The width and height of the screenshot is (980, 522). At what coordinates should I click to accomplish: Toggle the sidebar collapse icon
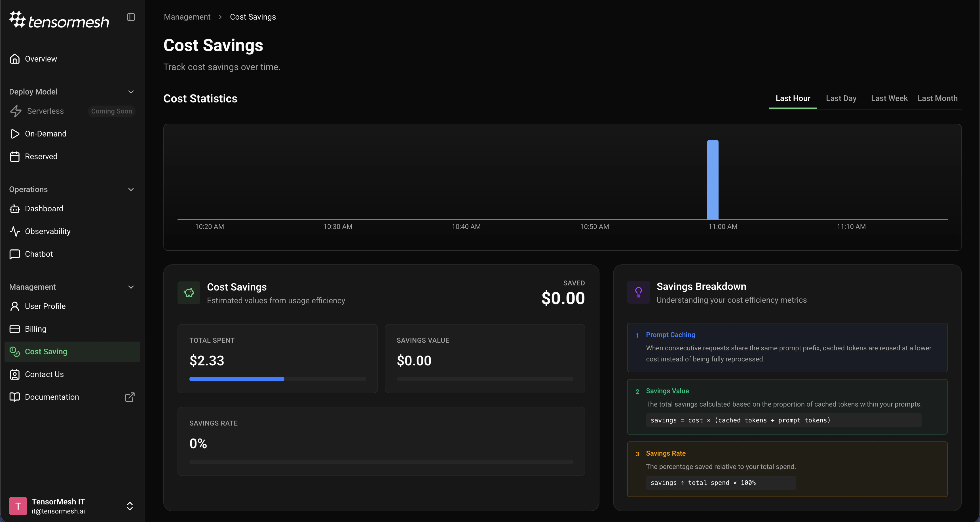[x=131, y=17]
